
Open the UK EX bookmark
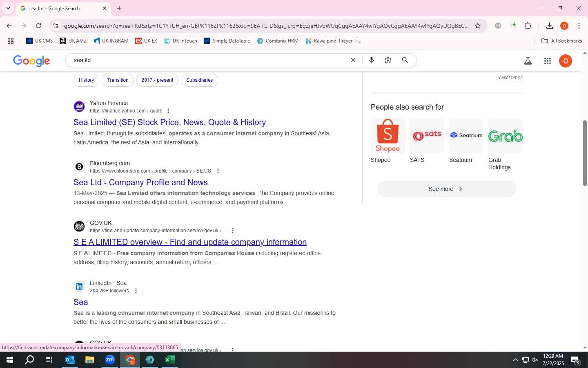point(146,41)
